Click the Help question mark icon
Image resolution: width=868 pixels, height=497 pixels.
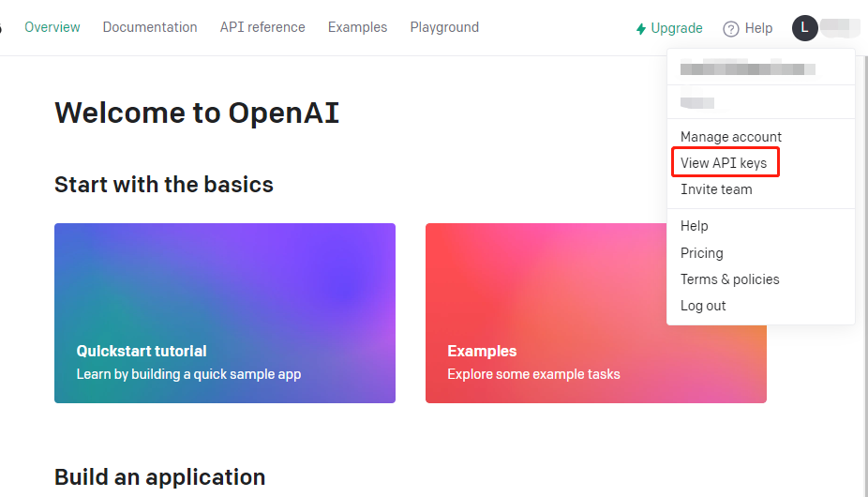tap(731, 29)
